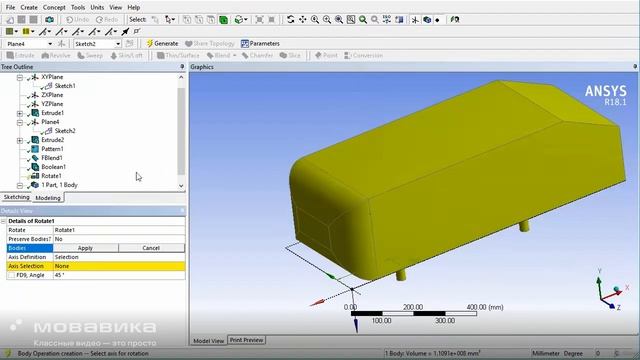This screenshot has width=640, height=360.
Task: Open the Units menu
Action: [97, 7]
